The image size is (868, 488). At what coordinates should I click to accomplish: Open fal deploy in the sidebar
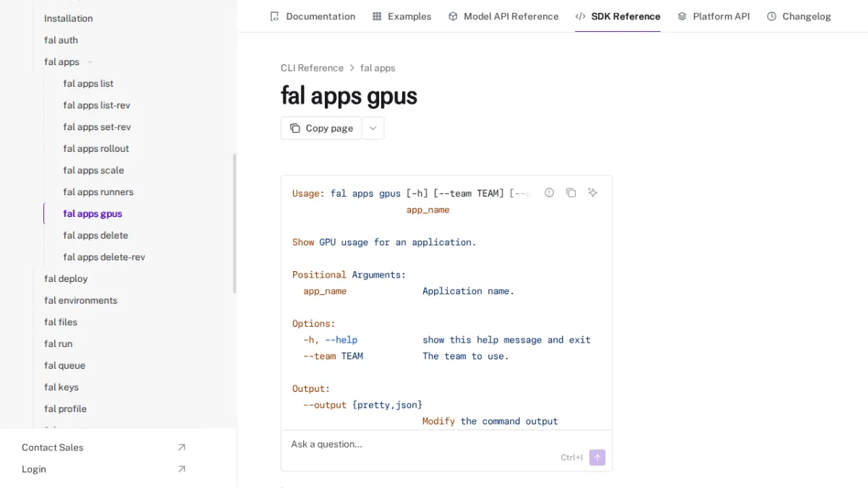(66, 278)
